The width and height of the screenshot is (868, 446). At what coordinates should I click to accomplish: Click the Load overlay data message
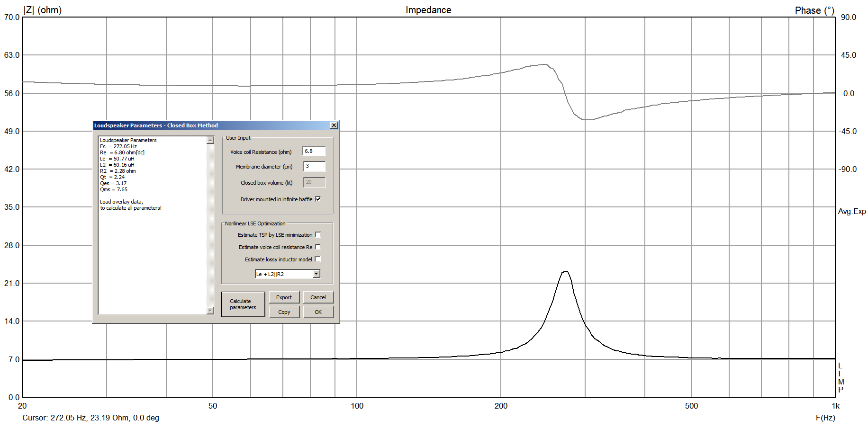[x=131, y=205]
